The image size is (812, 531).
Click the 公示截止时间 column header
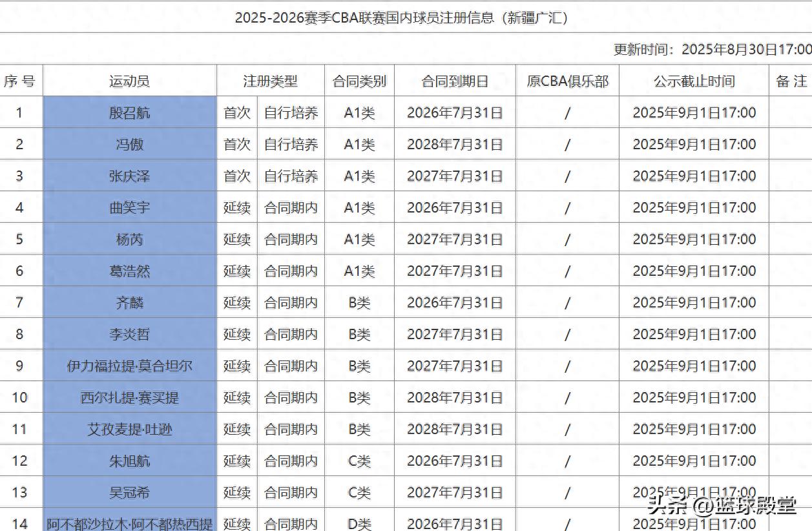(x=694, y=81)
